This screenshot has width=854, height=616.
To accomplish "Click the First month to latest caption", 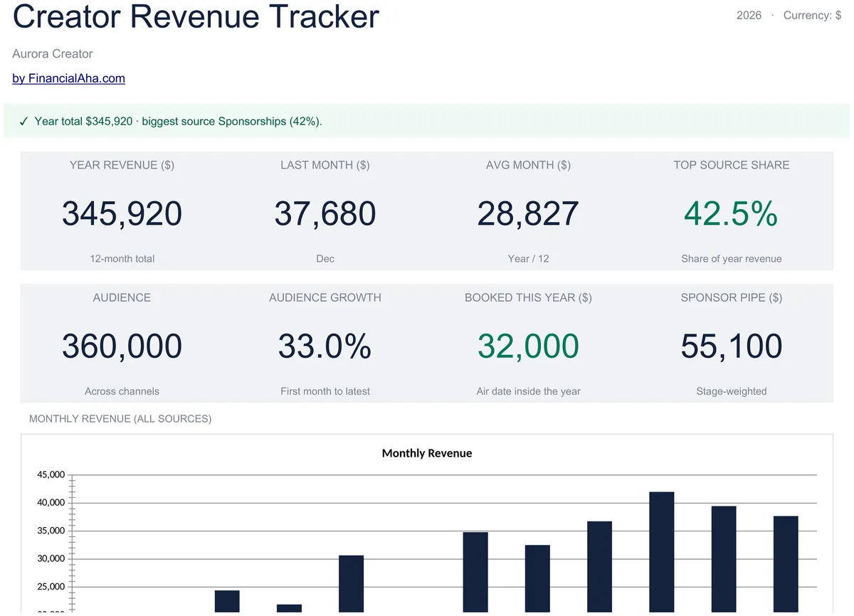I will (325, 391).
